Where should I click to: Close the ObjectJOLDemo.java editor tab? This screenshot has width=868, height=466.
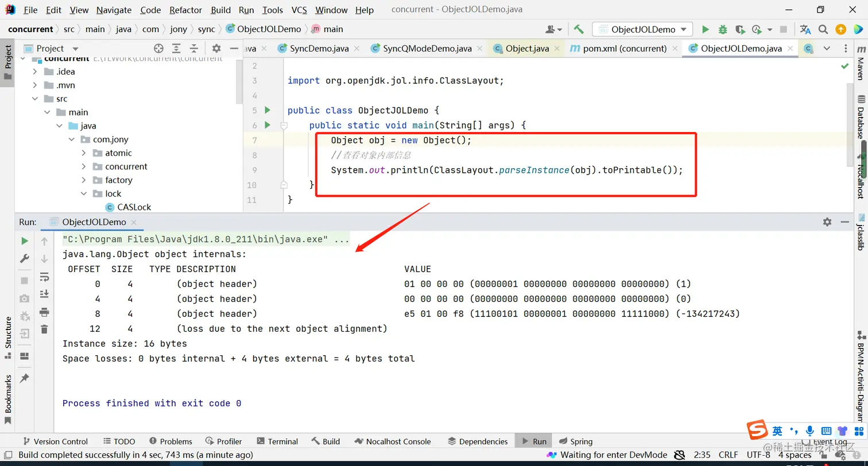click(790, 49)
